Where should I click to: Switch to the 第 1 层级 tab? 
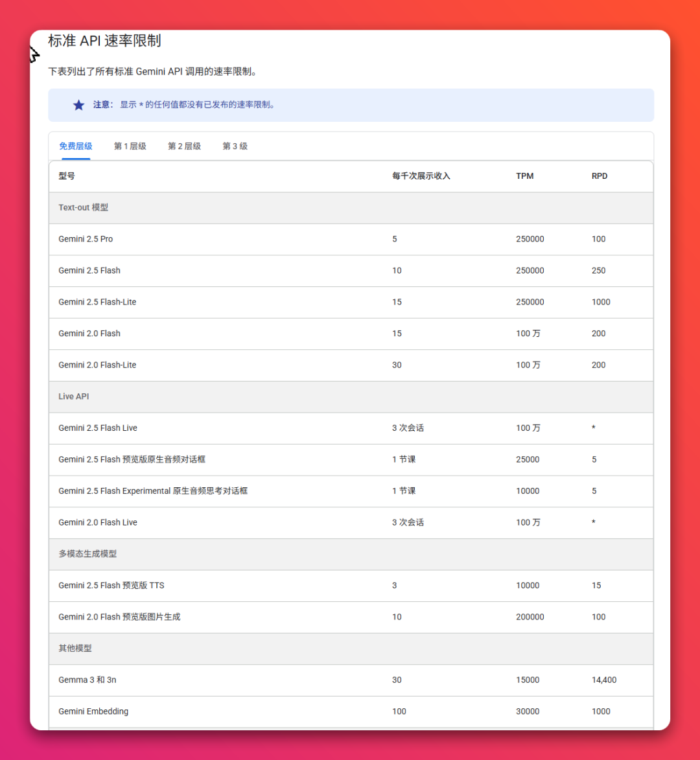point(130,146)
